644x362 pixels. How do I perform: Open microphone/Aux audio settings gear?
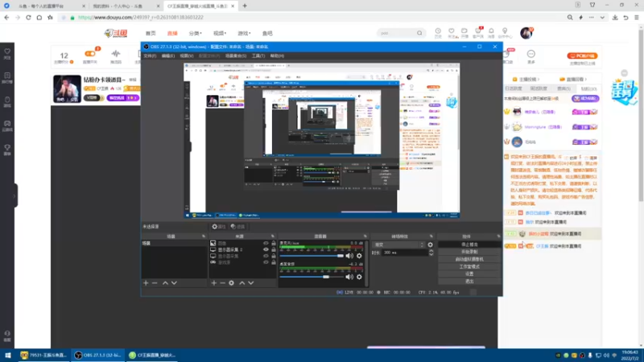coord(359,256)
